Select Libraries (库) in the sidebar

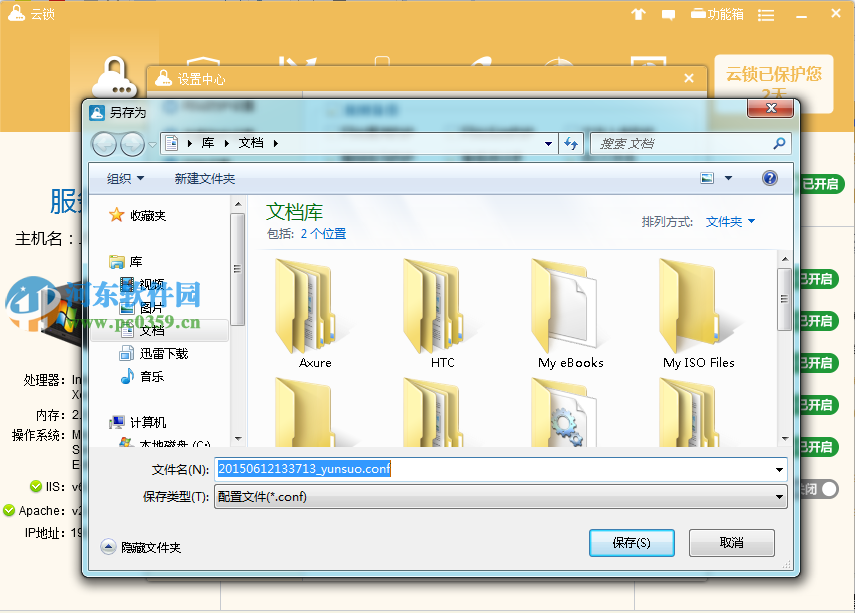(127, 262)
